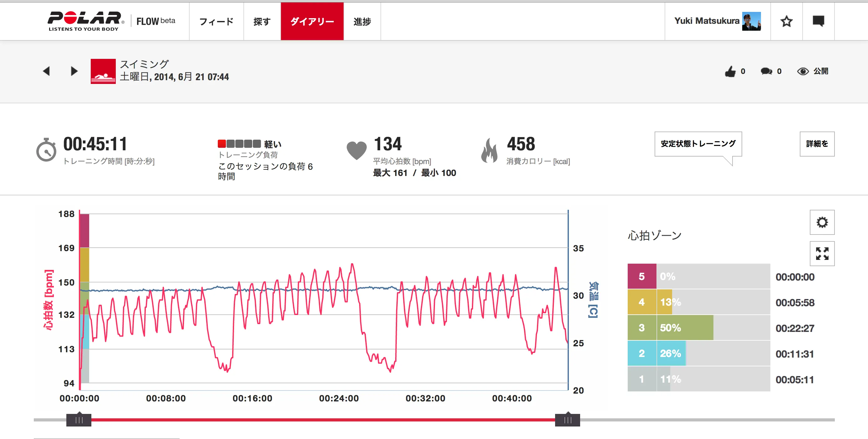
Task: Click the favorites star icon
Action: click(x=786, y=22)
